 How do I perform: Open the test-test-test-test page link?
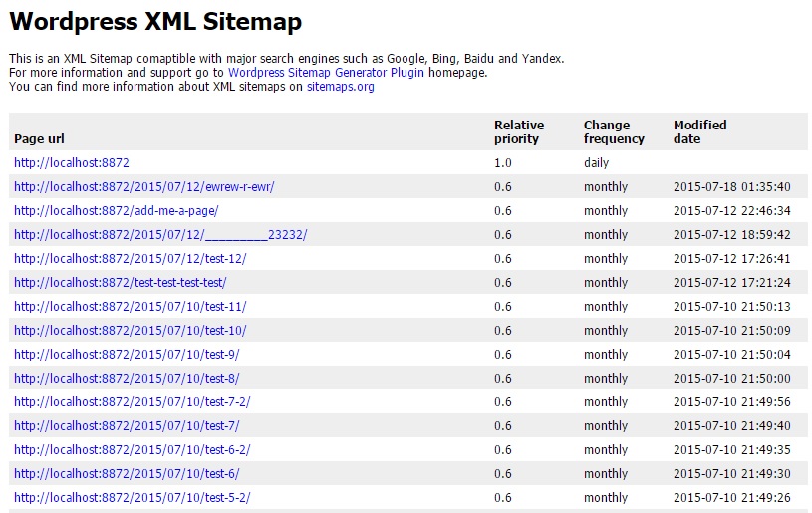point(120,283)
